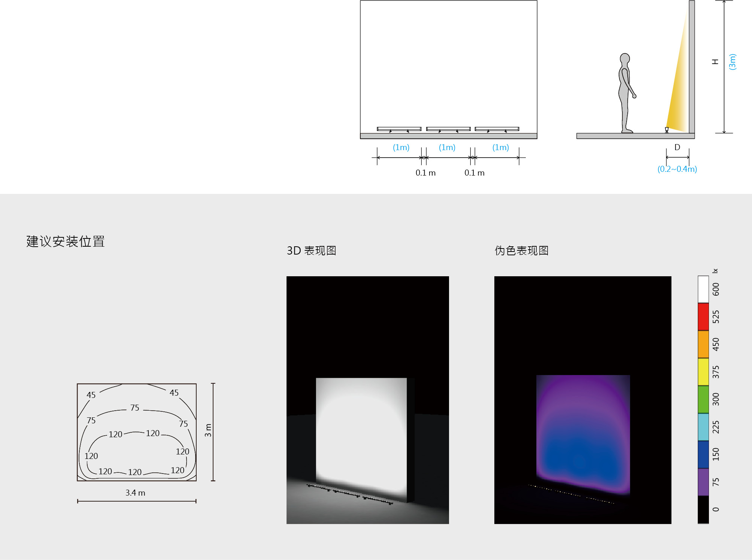
Task: Click the white 600 lx legend swatch
Action: 703,289
